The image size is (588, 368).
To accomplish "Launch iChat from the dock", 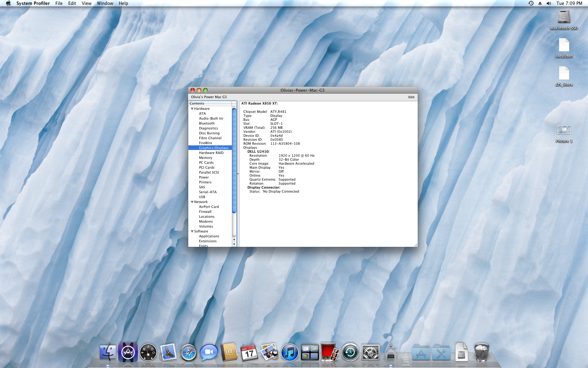I will (209, 353).
